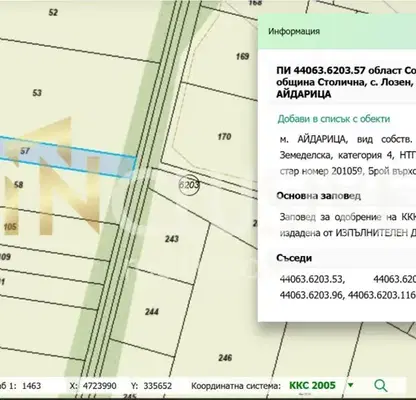Click the X coordinate value 4723990

pos(100,386)
